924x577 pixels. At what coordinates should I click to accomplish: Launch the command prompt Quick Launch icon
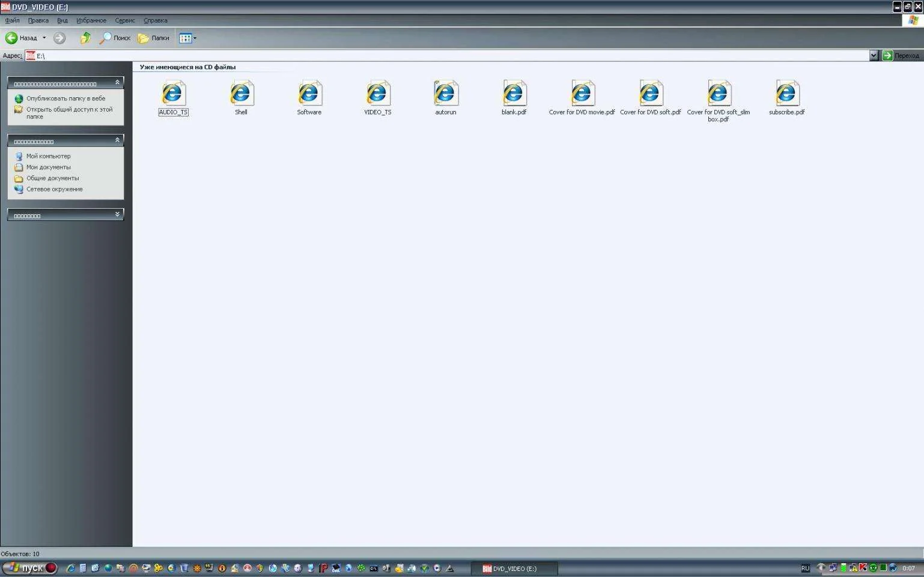coord(374,568)
